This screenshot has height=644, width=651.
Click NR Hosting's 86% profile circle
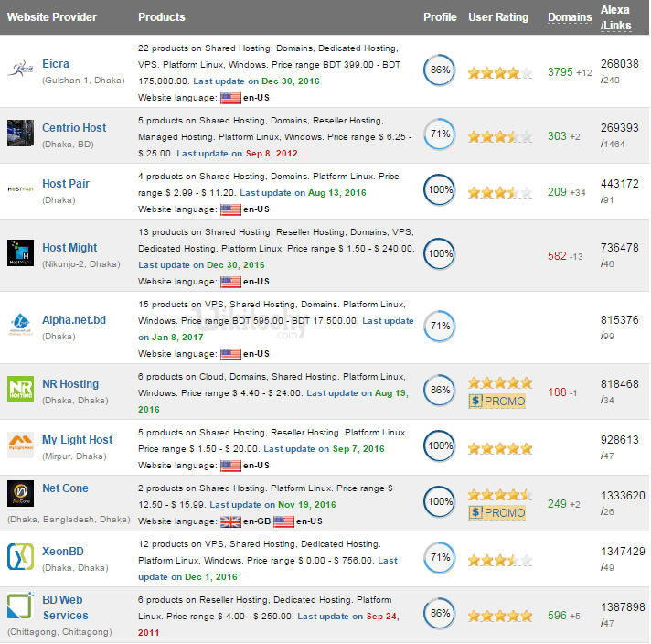point(440,390)
